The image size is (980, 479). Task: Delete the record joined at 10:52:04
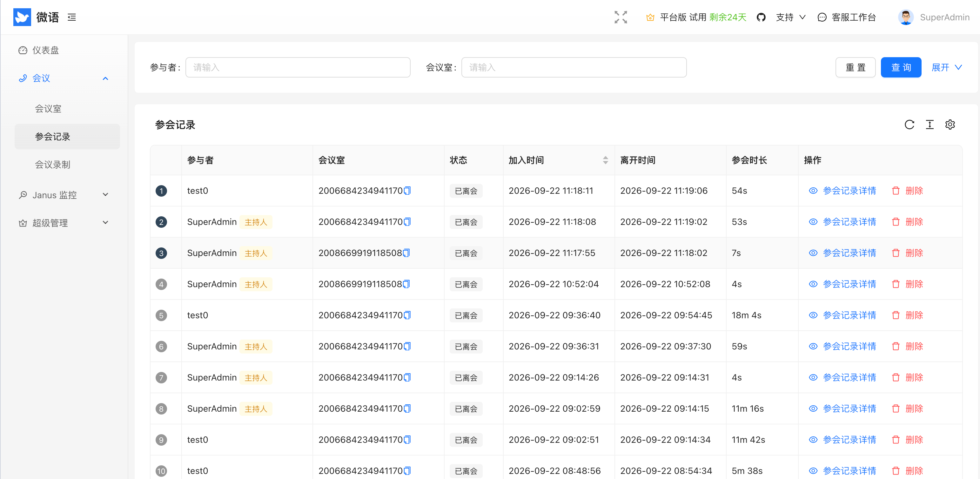pos(907,284)
